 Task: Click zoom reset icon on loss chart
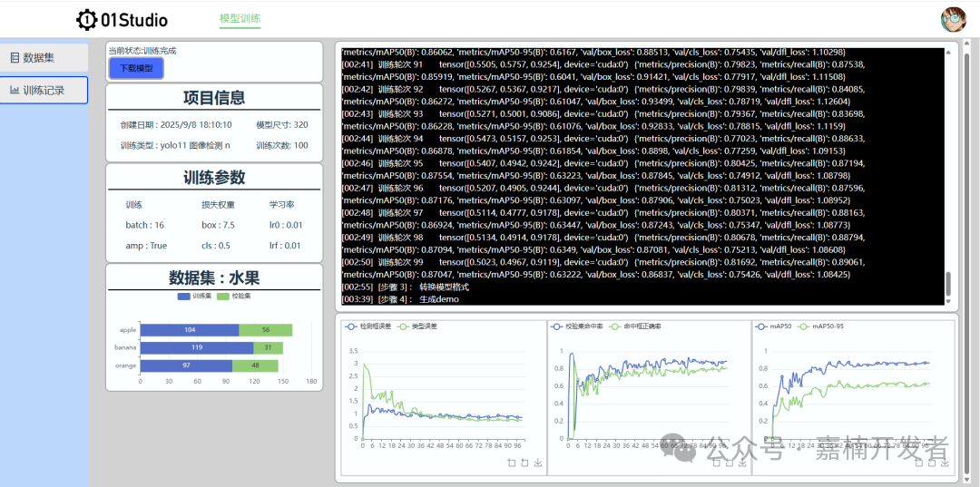coord(524,463)
